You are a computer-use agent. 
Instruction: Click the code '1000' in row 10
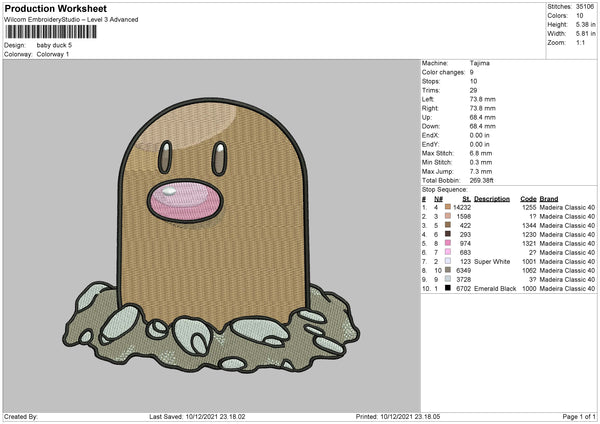tap(529, 289)
